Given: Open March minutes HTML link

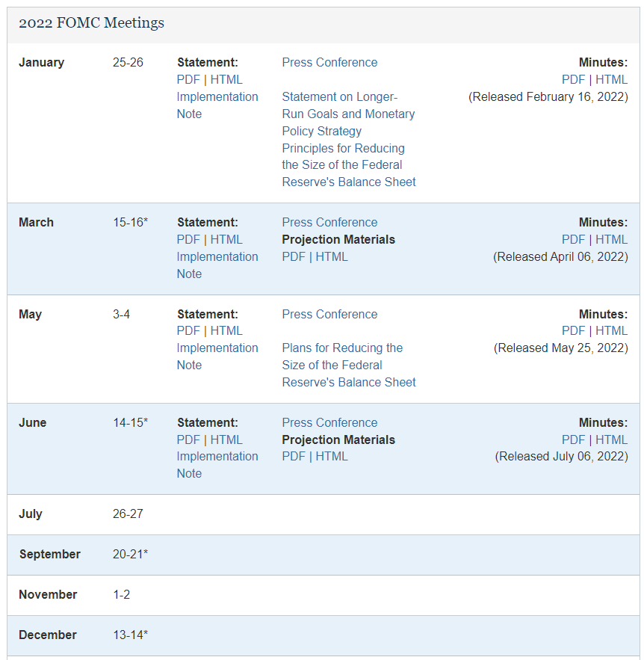Looking at the screenshot, I should click(611, 239).
